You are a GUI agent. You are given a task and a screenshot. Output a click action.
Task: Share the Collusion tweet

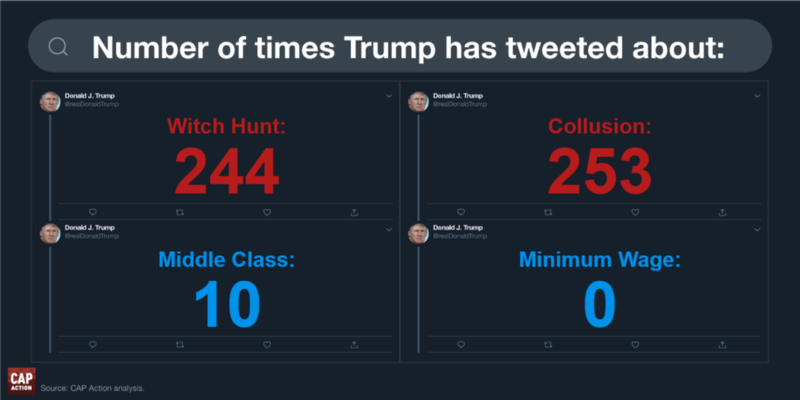click(722, 212)
